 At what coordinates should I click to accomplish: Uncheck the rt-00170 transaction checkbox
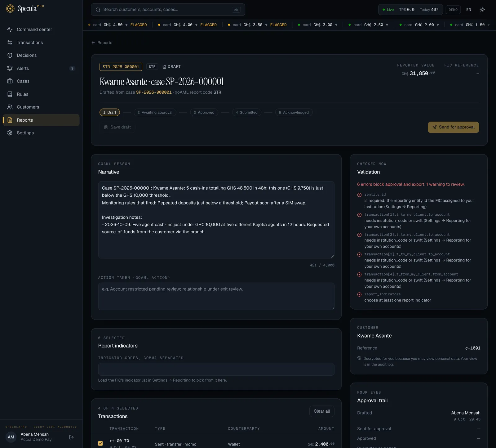[x=100, y=443]
